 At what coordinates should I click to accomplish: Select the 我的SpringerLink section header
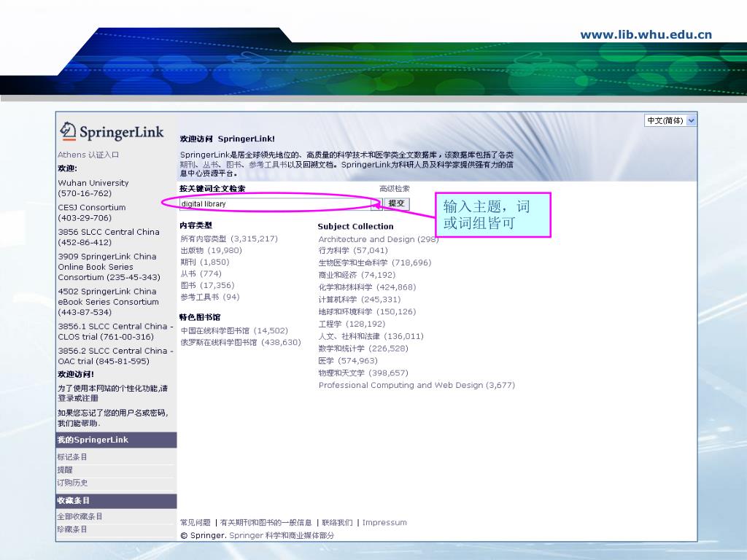click(116, 440)
